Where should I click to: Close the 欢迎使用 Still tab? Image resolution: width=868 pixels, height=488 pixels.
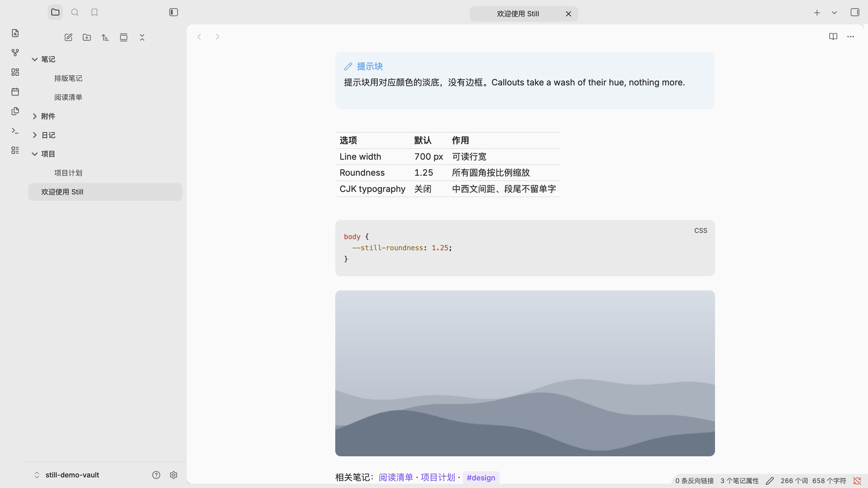569,14
